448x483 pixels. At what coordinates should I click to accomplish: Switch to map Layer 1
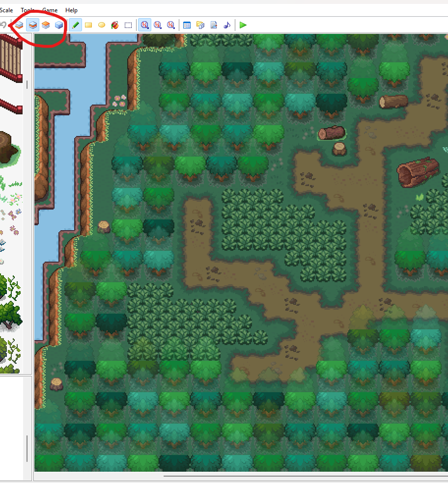tap(19, 25)
